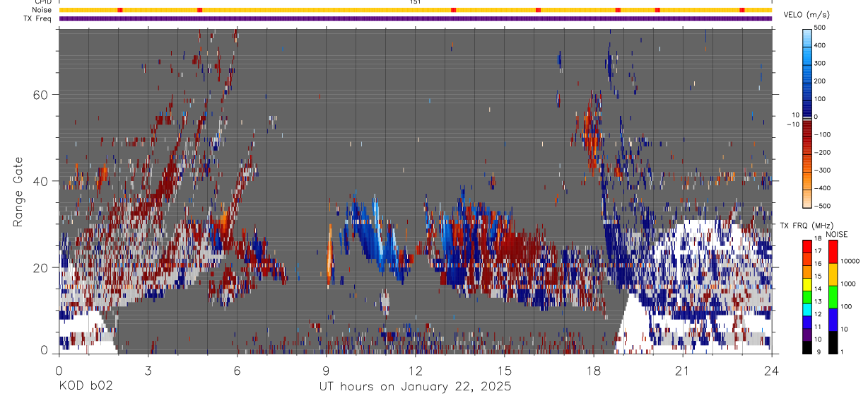Image resolution: width=868 pixels, height=401 pixels.
Task: Click the '24' tick on the UT hours axis
Action: [771, 371]
